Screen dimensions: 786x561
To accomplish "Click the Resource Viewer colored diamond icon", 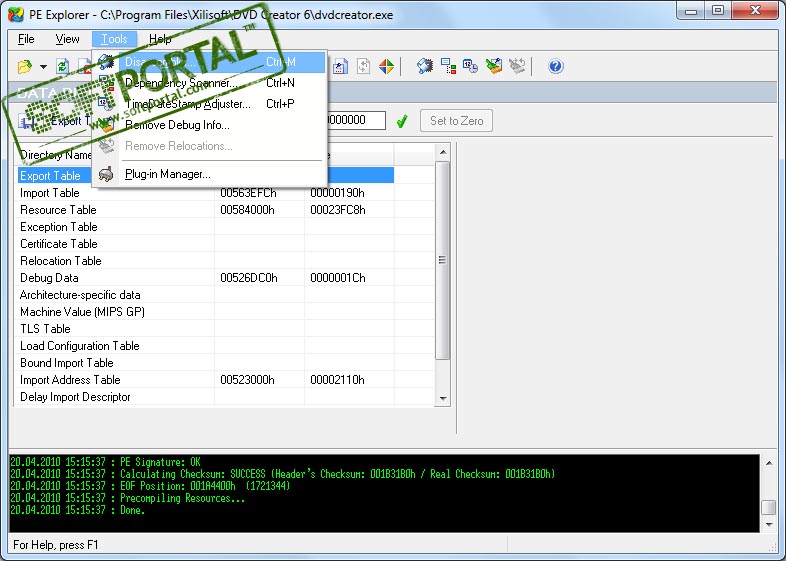I will point(386,66).
